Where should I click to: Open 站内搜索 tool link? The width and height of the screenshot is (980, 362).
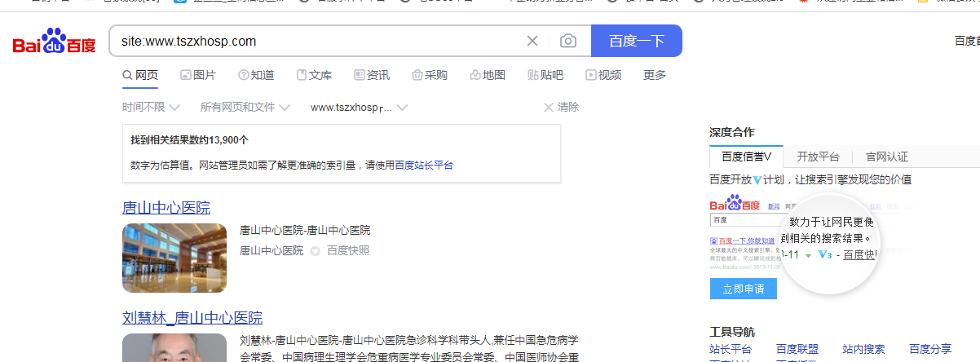[863, 349]
